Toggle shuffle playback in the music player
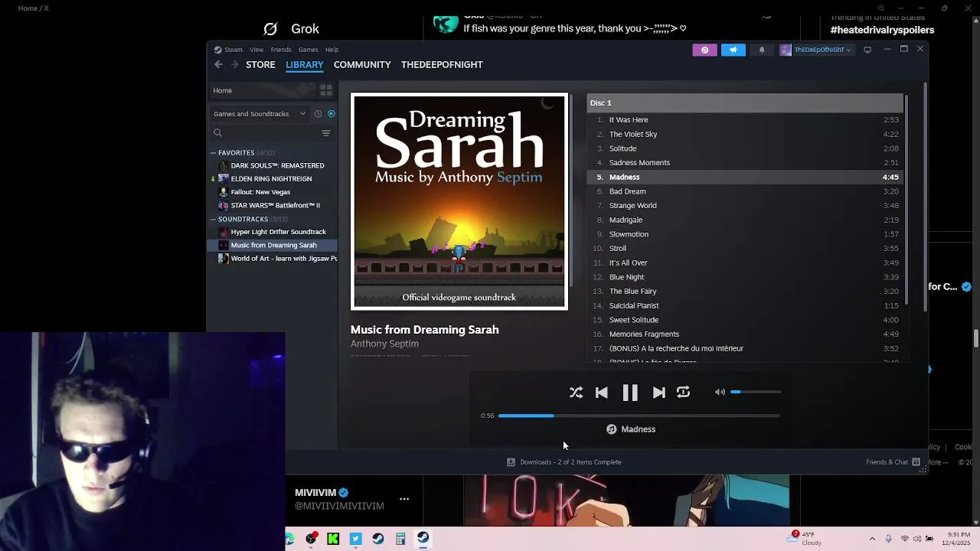This screenshot has height=551, width=980. click(576, 393)
